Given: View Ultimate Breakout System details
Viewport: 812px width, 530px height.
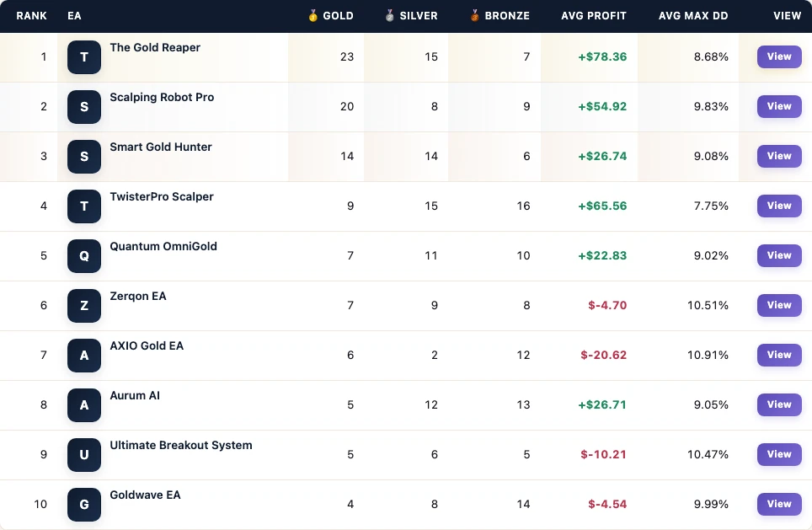Looking at the screenshot, I should coord(779,454).
